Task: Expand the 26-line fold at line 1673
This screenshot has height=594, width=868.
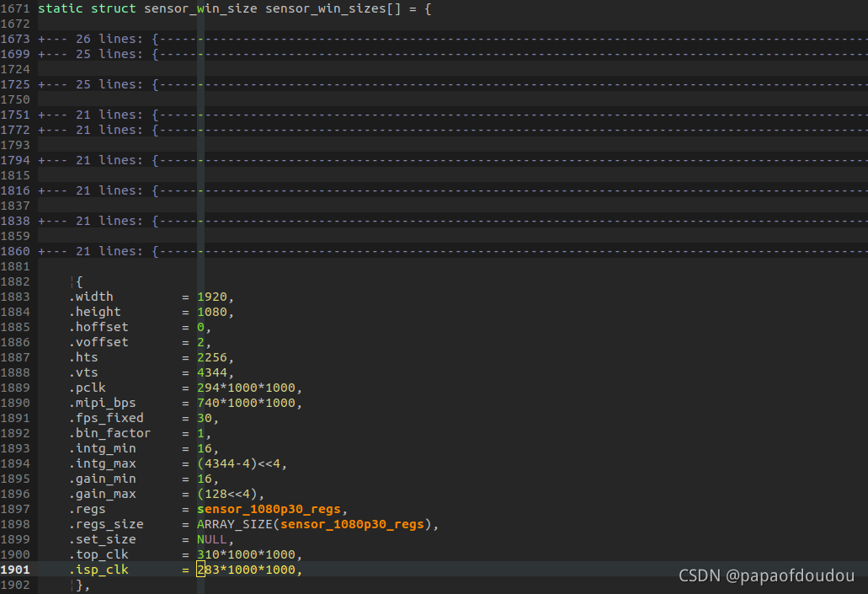Action: [452, 39]
